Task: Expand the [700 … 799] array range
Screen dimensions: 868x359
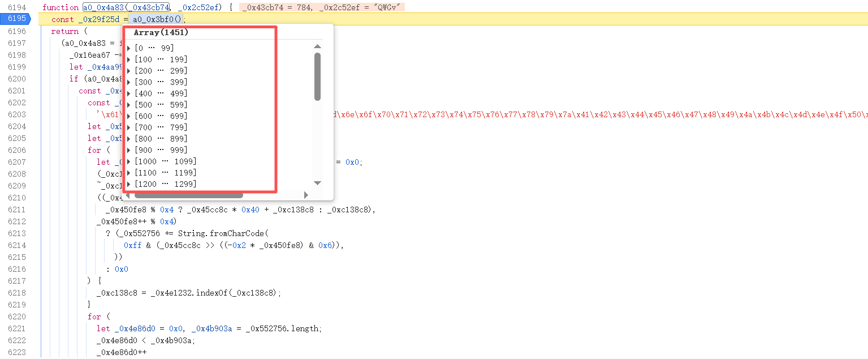Action: [x=129, y=127]
